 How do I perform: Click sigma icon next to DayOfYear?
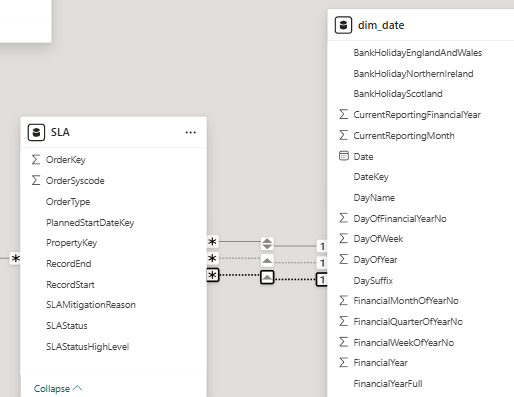(344, 259)
